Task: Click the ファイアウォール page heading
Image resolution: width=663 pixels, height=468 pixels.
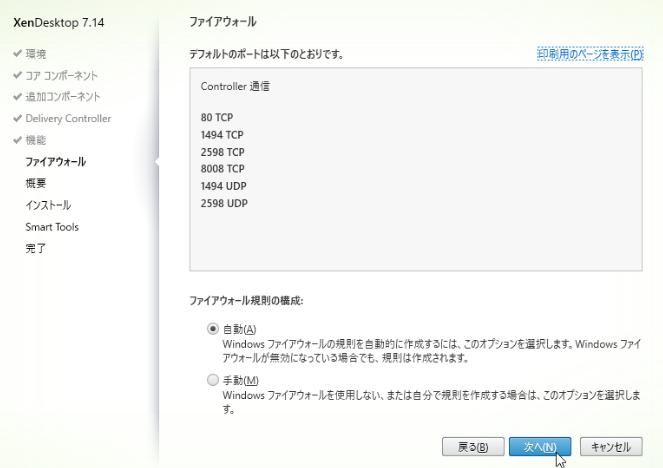Action: click(223, 22)
